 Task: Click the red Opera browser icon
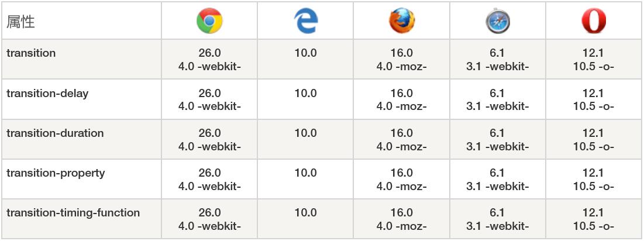[594, 21]
